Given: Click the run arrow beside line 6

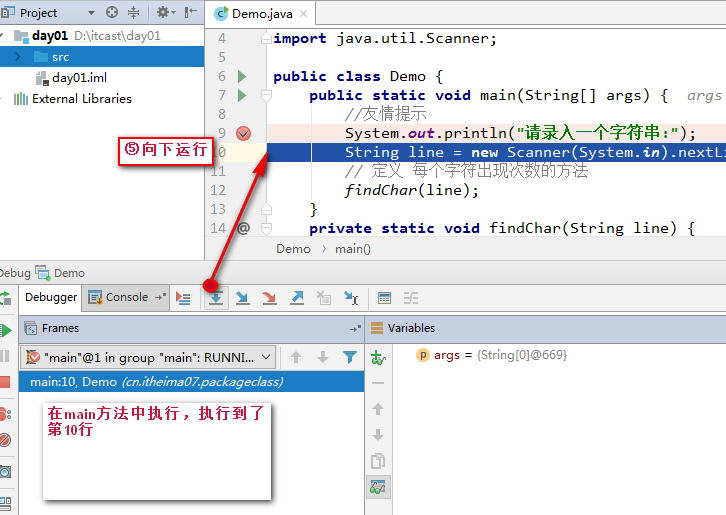Looking at the screenshot, I should coord(242,76).
